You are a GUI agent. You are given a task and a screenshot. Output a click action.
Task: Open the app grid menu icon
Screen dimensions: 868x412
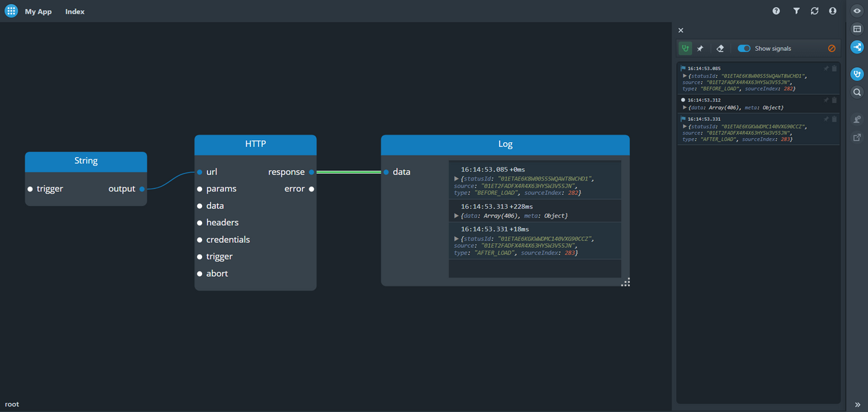click(11, 11)
